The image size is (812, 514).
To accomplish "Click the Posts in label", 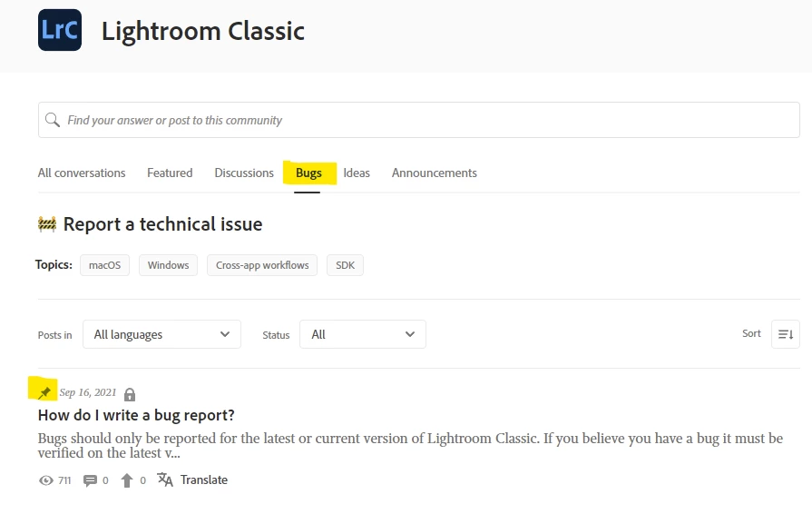I will pos(55,335).
